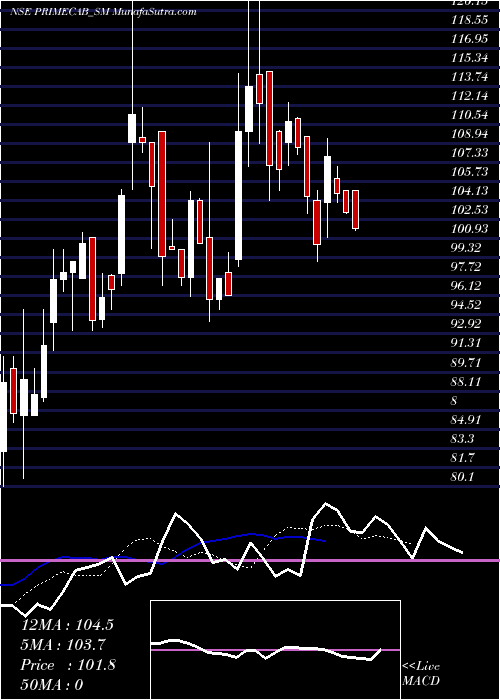This screenshot has height=700, width=500.
Task: Click the 97.72 price axis label
Action: tap(466, 267)
